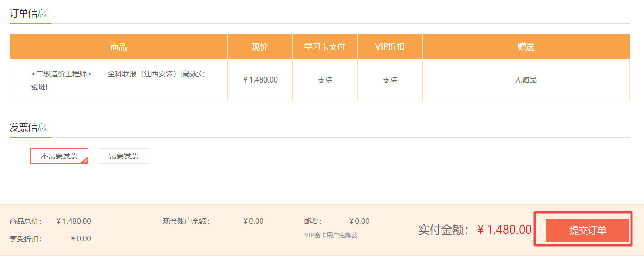
Task: Click the red 实付金额 total amount
Action: tap(504, 230)
